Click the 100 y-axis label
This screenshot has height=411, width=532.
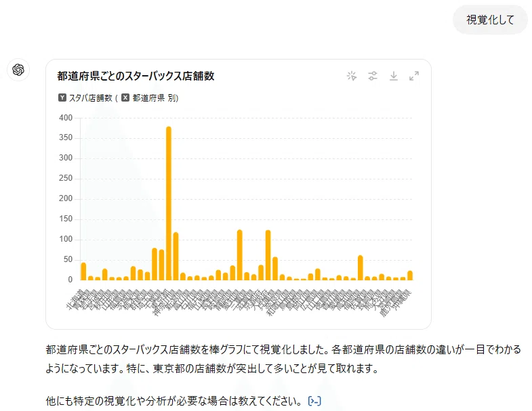point(66,239)
